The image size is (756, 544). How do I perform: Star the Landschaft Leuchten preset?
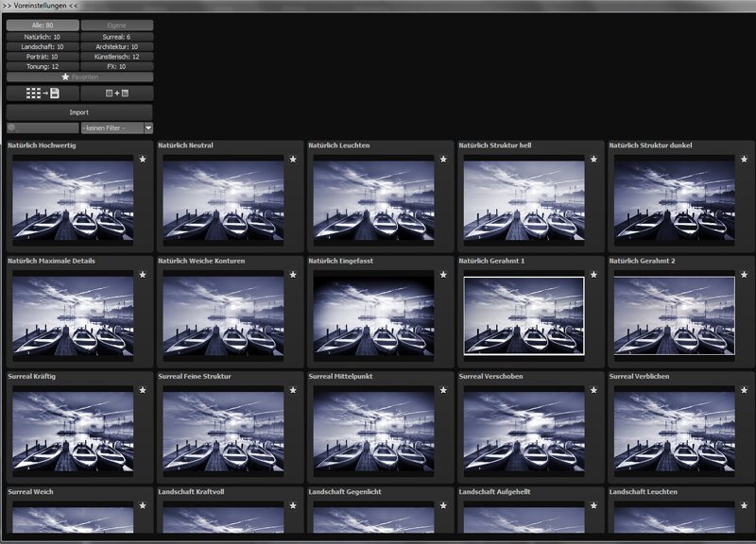[745, 506]
